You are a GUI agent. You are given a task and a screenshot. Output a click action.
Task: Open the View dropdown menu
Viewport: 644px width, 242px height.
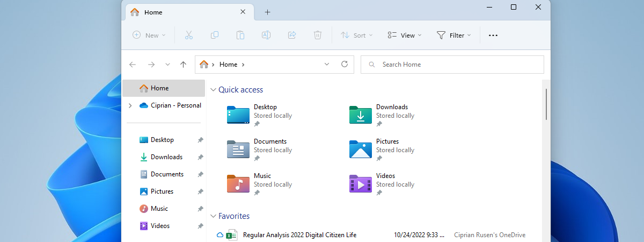(405, 35)
